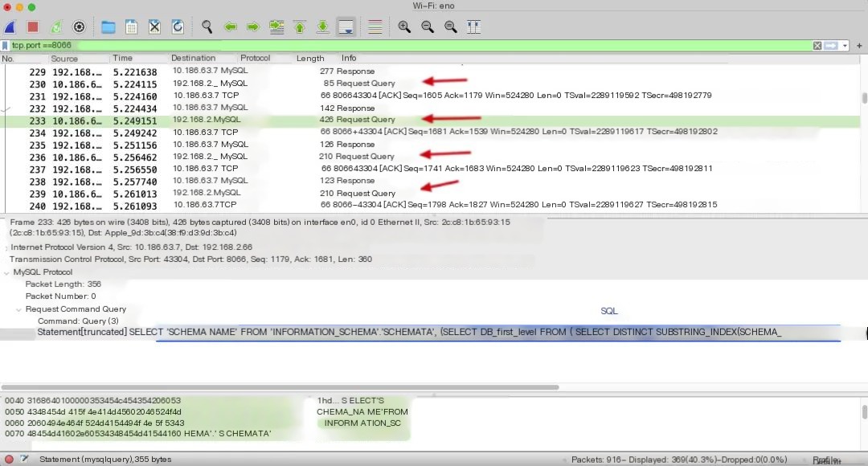The width and height of the screenshot is (868, 466).
Task: Stop capturing packets with the red square
Action: pos(33,27)
